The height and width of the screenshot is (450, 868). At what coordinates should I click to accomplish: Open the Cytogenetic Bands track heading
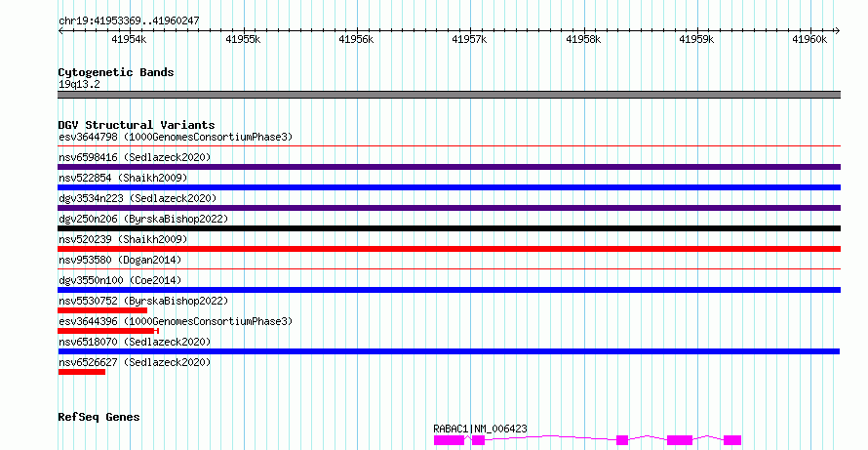tap(116, 72)
